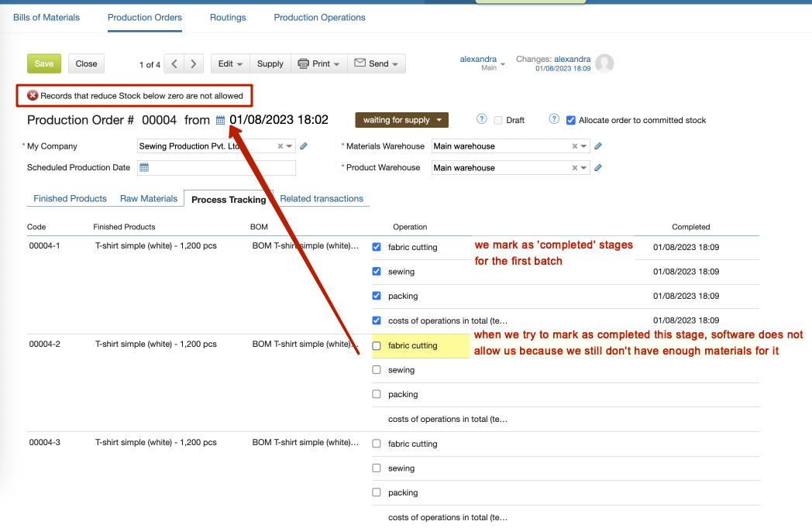
Task: Click code 00004-2 in the table
Action: [x=44, y=345]
